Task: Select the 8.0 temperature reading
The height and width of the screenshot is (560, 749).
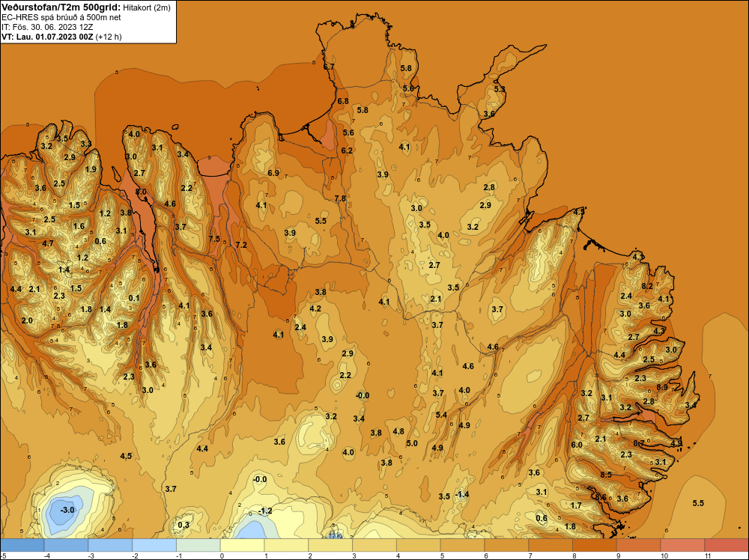Action: point(141,192)
